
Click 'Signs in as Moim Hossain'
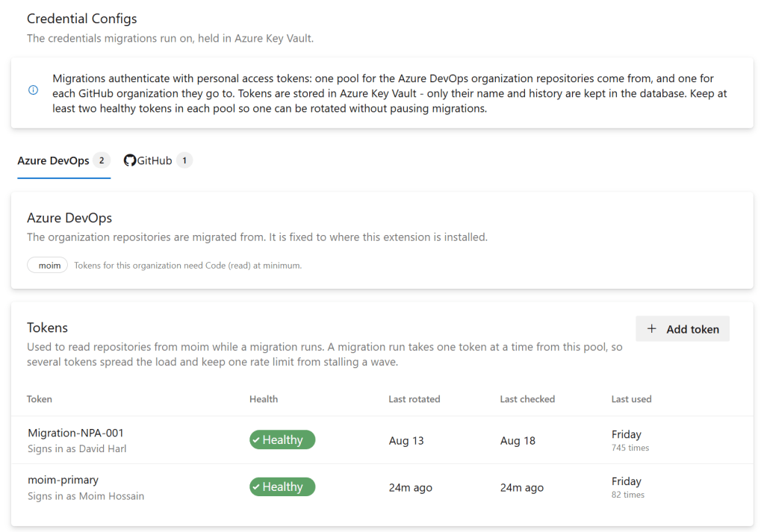point(86,496)
